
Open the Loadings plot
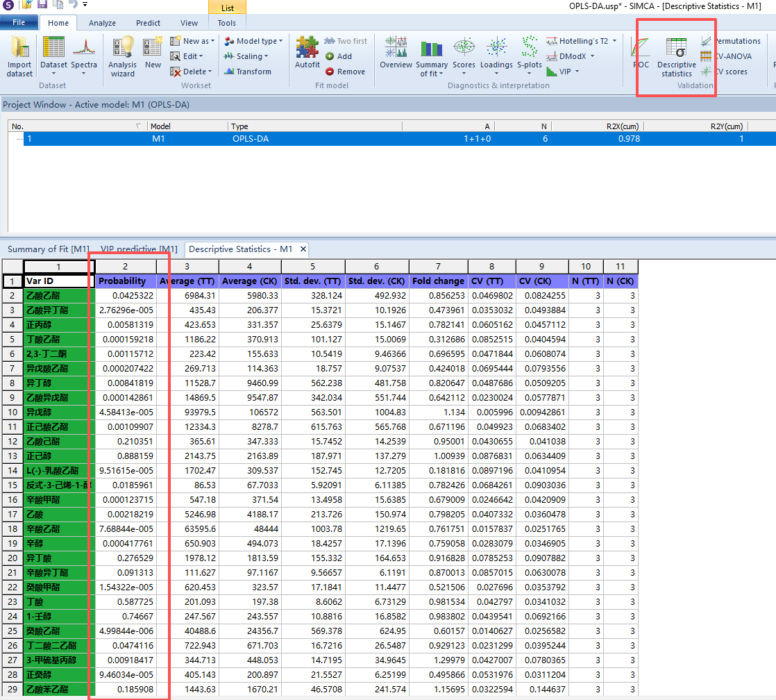[x=496, y=54]
